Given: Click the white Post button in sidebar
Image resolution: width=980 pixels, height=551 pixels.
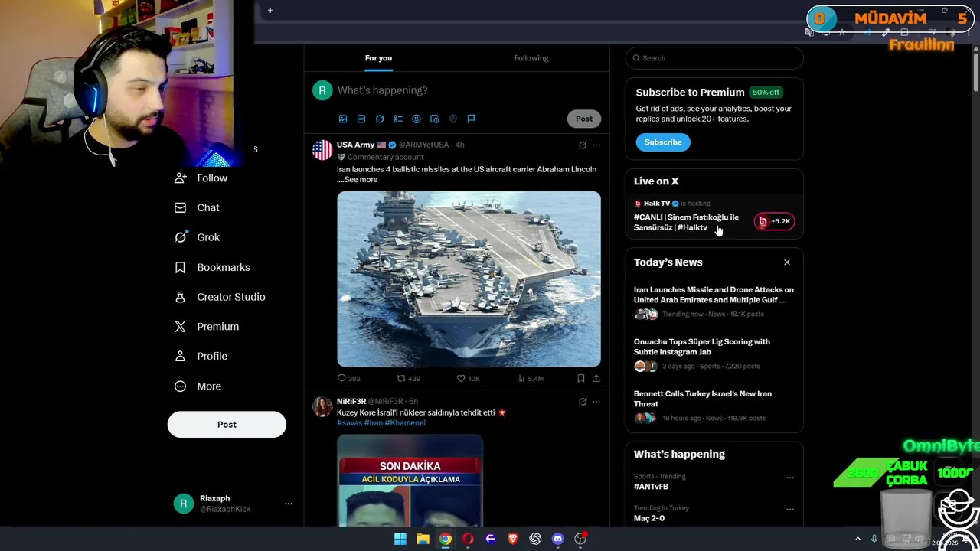Looking at the screenshot, I should (x=227, y=425).
